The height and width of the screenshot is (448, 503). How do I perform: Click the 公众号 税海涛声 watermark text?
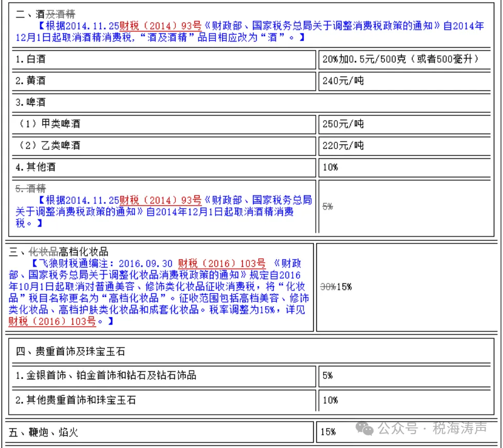click(432, 428)
